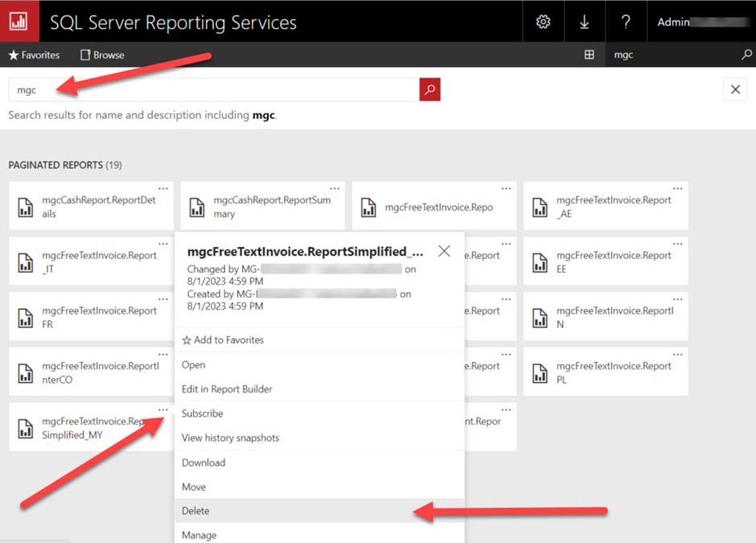
Task: Open ellipsis menu for ReportInterCO tile
Action: 163,355
